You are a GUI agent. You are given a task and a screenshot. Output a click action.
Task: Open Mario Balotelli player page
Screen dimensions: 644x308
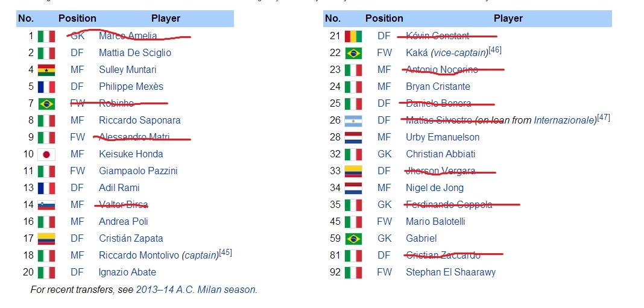(x=435, y=222)
